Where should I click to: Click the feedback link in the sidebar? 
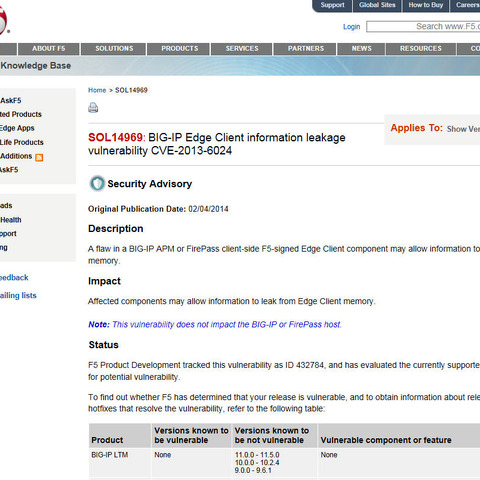pos(14,277)
